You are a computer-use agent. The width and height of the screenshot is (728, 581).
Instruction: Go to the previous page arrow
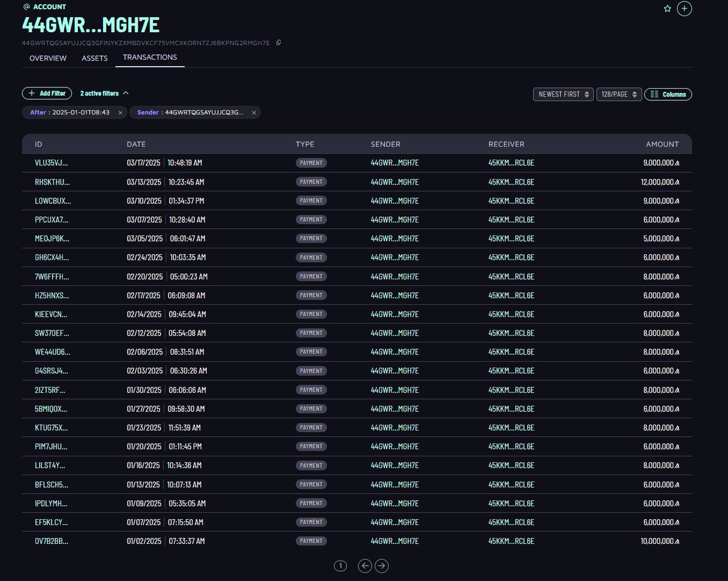coord(365,566)
